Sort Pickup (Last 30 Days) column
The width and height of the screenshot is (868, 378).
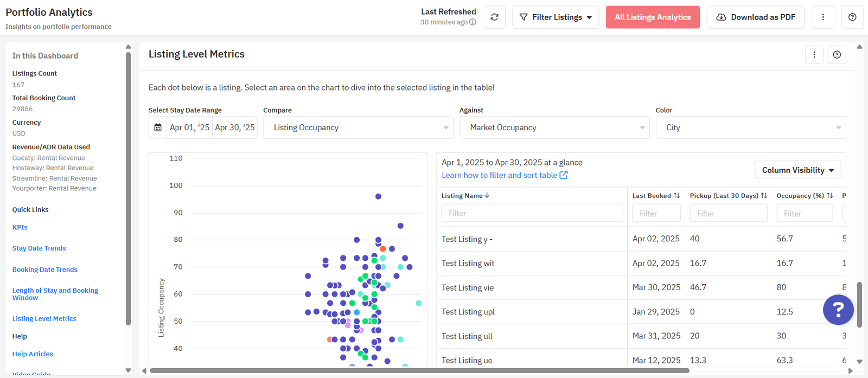(x=764, y=195)
